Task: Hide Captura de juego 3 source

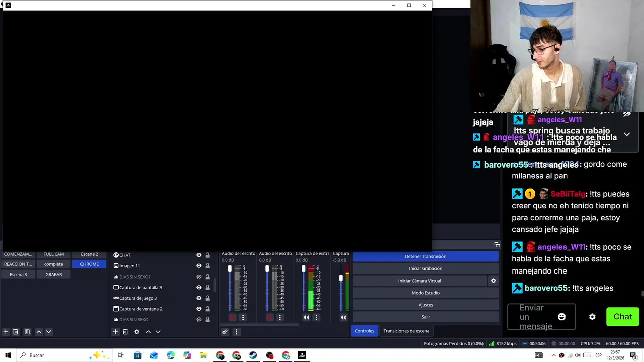Action: pos(199,298)
